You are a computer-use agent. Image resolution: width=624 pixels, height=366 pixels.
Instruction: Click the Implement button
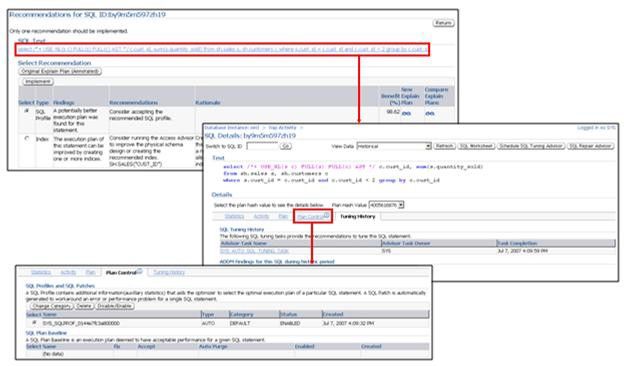(x=38, y=82)
